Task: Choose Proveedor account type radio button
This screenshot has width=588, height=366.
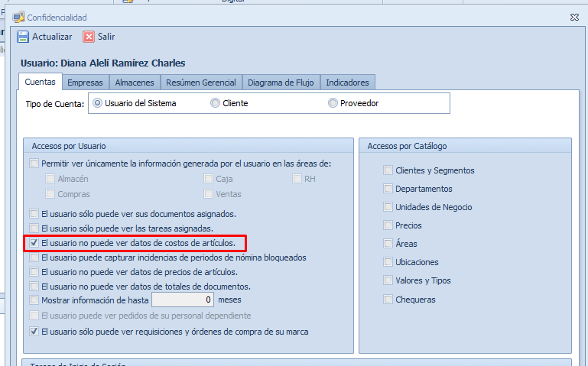Action: 333,103
